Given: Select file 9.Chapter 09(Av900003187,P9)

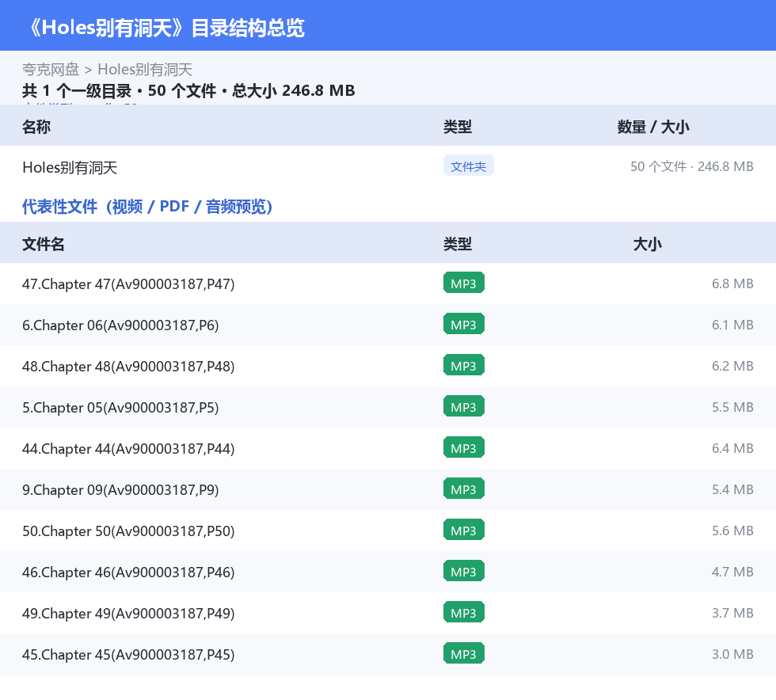Looking at the screenshot, I should 120,489.
